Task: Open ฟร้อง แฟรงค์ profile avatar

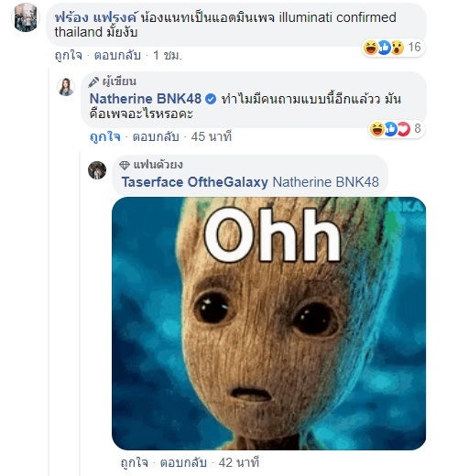Action: [26, 17]
